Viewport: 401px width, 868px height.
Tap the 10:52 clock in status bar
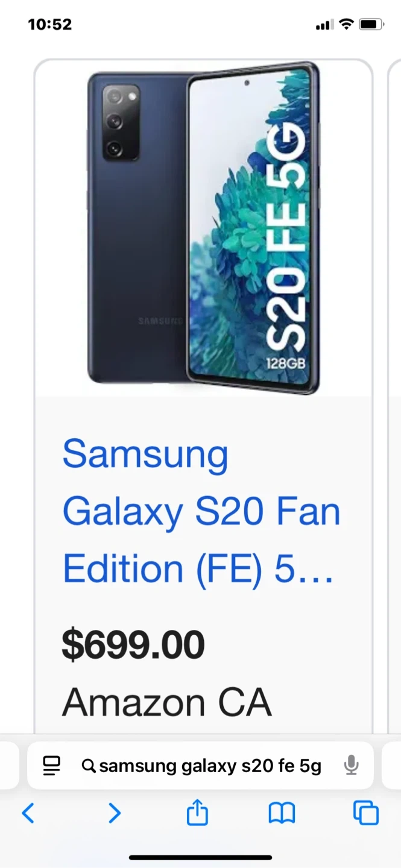click(x=49, y=25)
